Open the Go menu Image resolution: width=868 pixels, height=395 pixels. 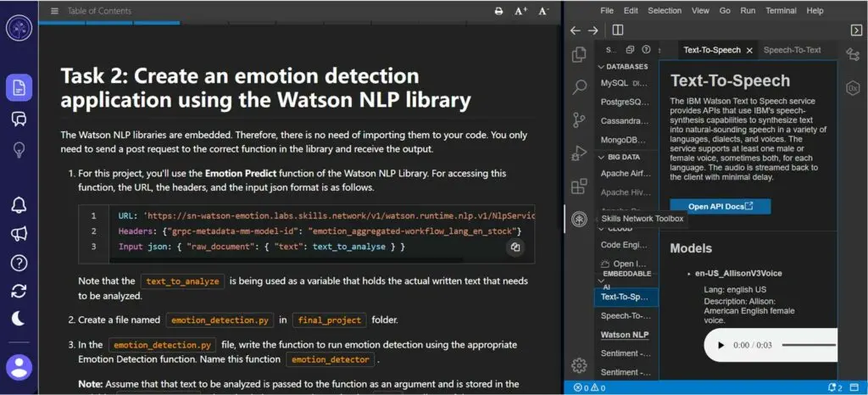click(x=725, y=10)
